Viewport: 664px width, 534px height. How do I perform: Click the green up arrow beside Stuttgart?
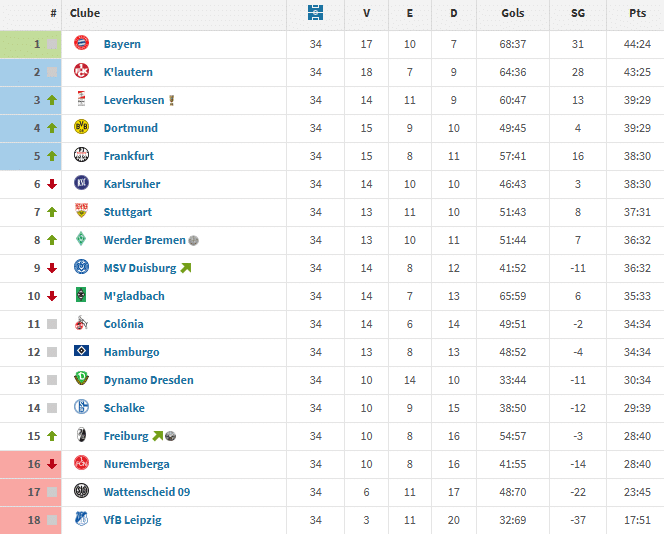51,212
